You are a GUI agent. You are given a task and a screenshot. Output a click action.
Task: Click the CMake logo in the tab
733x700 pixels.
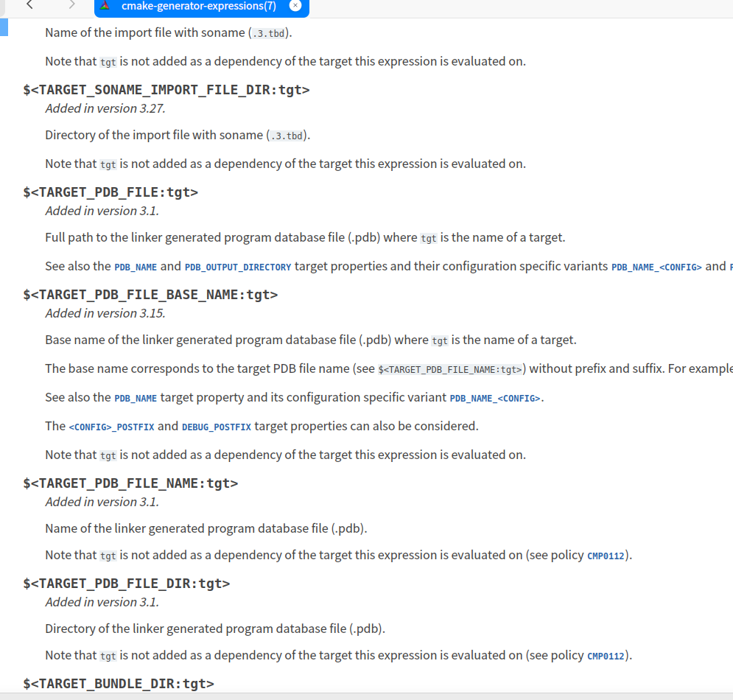105,6
